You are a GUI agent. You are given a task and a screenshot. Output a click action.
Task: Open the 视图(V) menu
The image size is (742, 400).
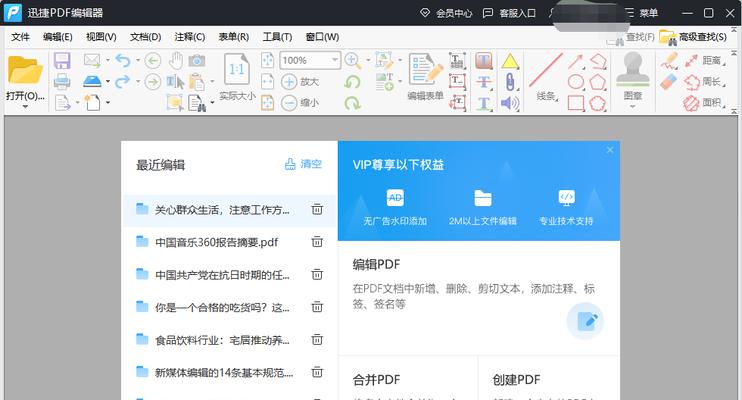pyautogui.click(x=101, y=37)
